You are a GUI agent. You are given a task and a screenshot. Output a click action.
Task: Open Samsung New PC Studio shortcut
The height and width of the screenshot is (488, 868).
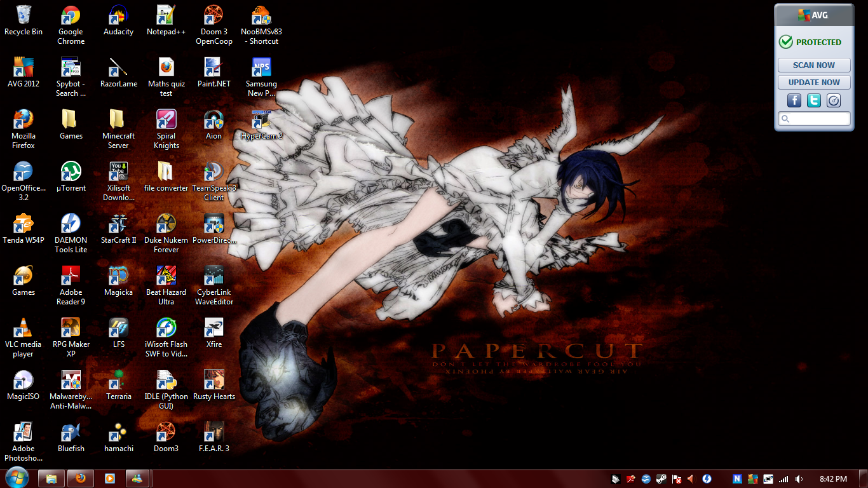click(x=261, y=78)
